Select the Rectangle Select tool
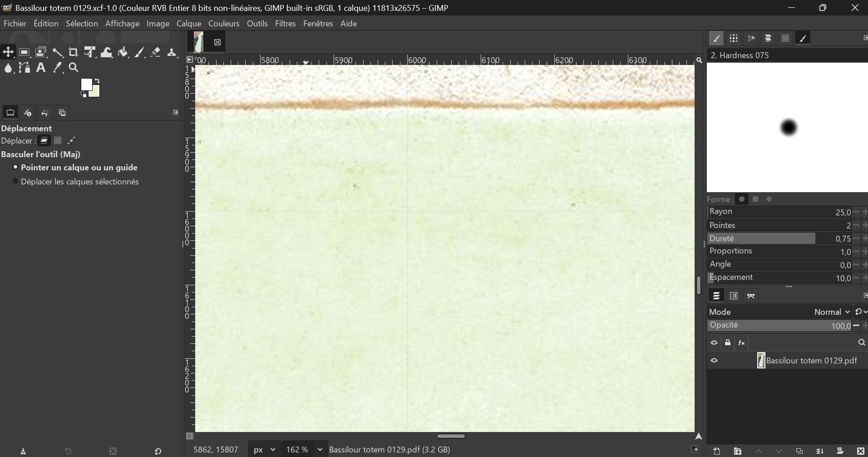Image resolution: width=868 pixels, height=457 pixels. (25, 52)
